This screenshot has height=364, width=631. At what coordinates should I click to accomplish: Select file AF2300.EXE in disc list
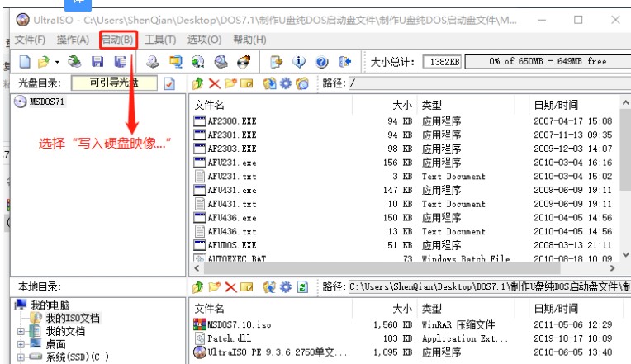[232, 121]
